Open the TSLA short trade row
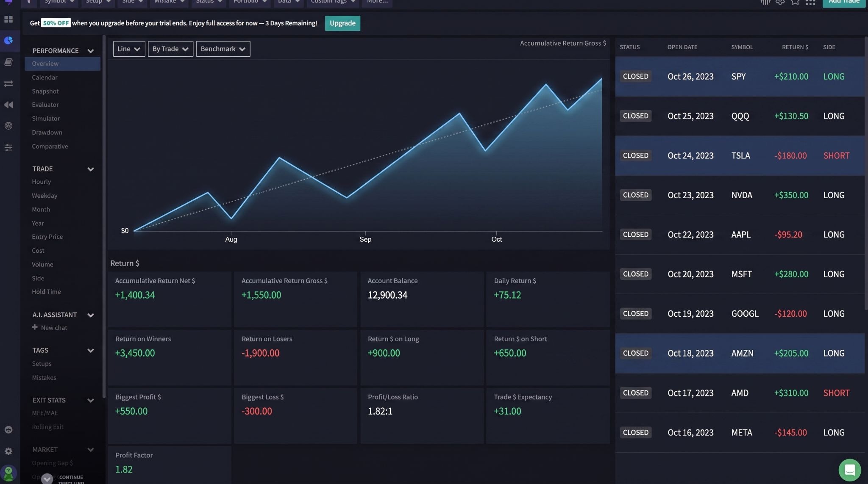The image size is (868, 484). pyautogui.click(x=740, y=156)
